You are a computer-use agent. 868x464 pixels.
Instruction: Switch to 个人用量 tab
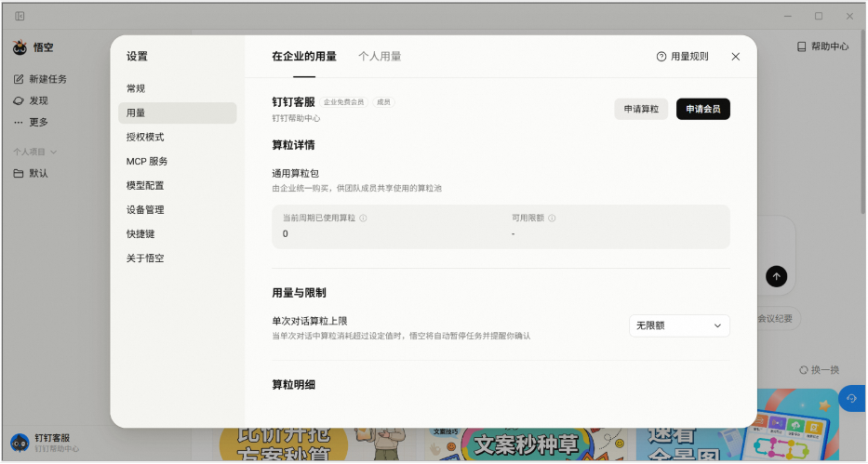[x=380, y=57]
